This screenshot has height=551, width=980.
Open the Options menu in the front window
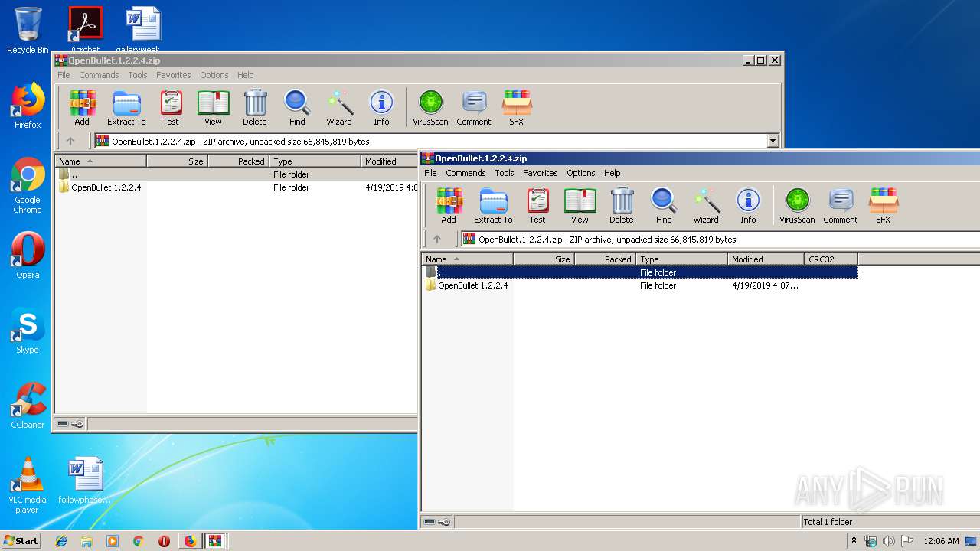pos(581,173)
